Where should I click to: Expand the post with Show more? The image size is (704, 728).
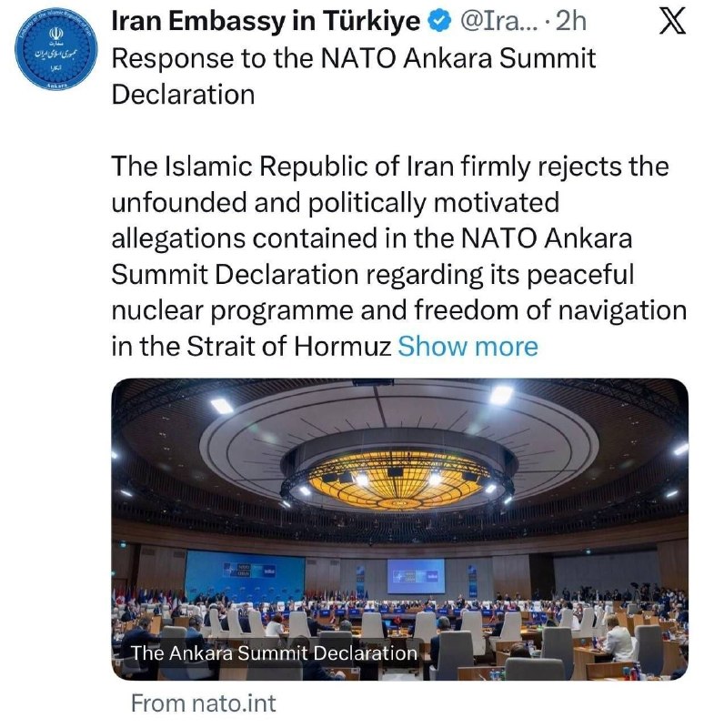click(468, 347)
